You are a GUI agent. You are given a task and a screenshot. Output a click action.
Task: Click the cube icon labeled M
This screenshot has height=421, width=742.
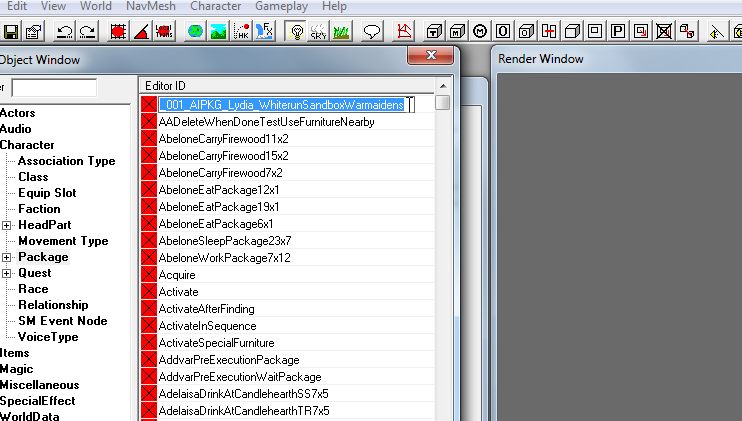tap(457, 32)
